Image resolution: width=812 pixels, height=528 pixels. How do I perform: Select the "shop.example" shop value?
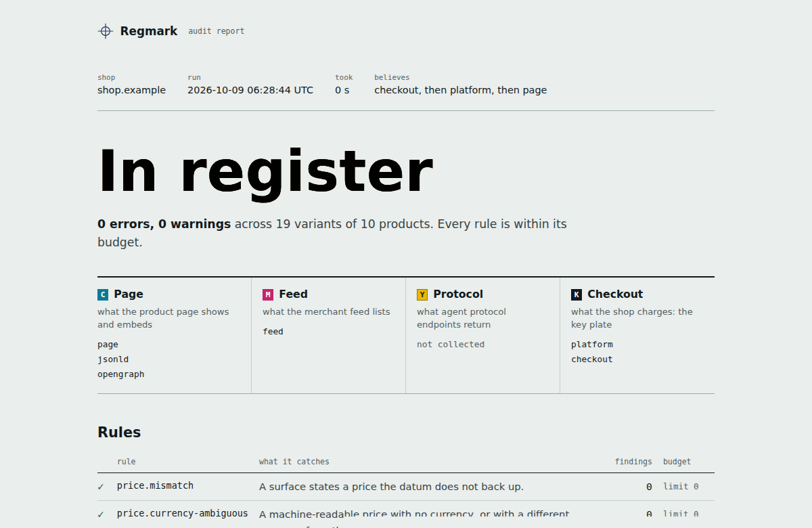(x=131, y=90)
